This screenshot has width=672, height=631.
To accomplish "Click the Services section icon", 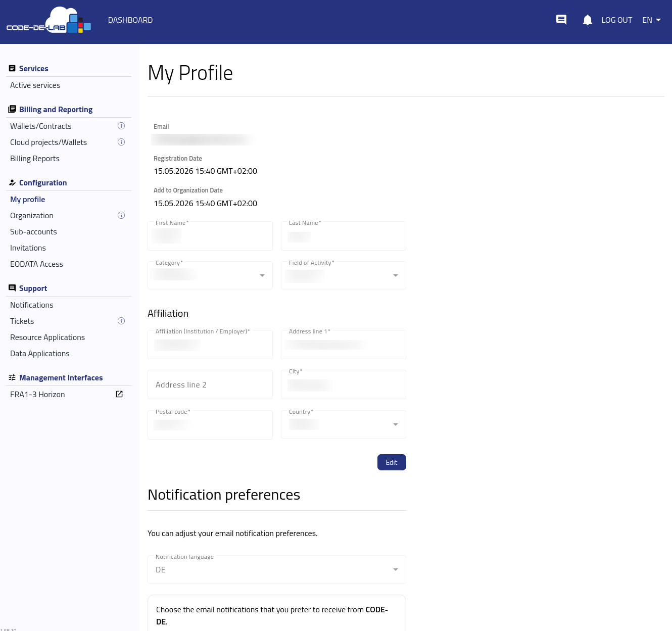I will point(12,68).
